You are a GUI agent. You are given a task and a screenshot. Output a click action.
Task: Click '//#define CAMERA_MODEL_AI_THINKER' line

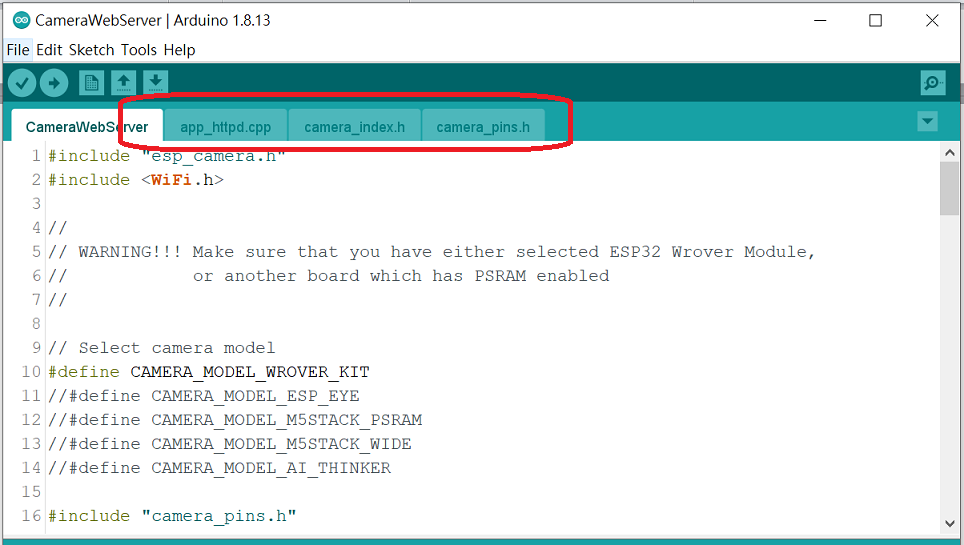[219, 467]
